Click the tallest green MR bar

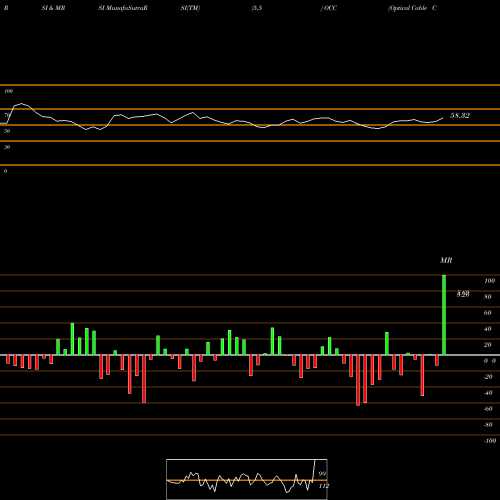[444, 315]
